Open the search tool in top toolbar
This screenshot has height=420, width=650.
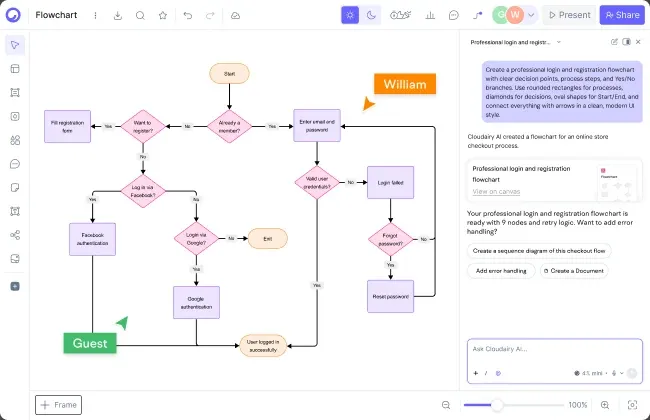point(140,15)
